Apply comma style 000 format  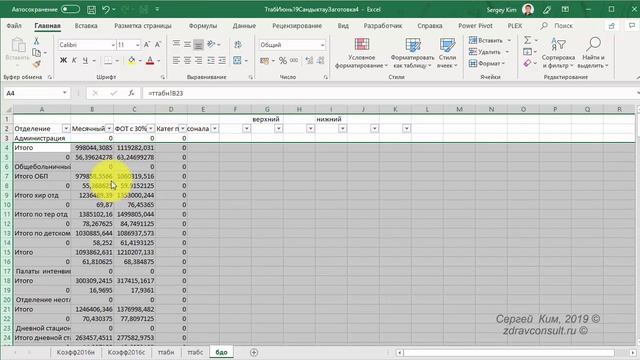(294, 60)
